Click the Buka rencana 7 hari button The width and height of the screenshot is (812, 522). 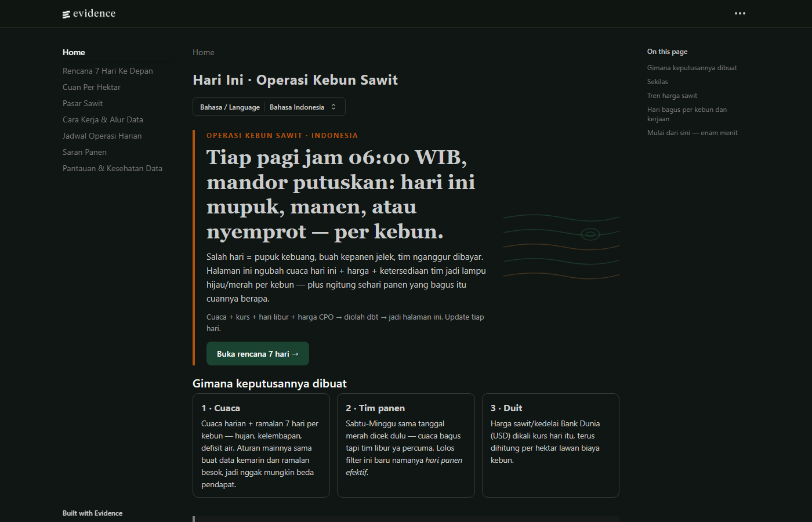258,354
